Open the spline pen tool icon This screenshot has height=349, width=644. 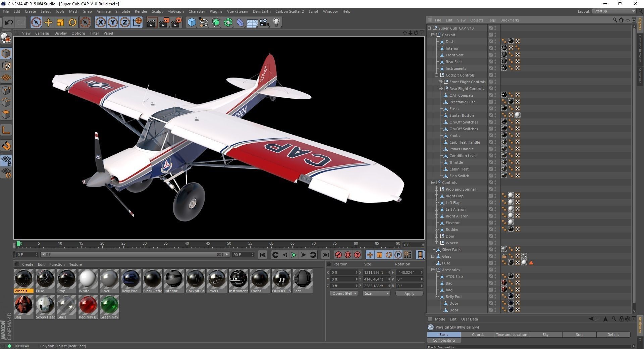tap(204, 22)
